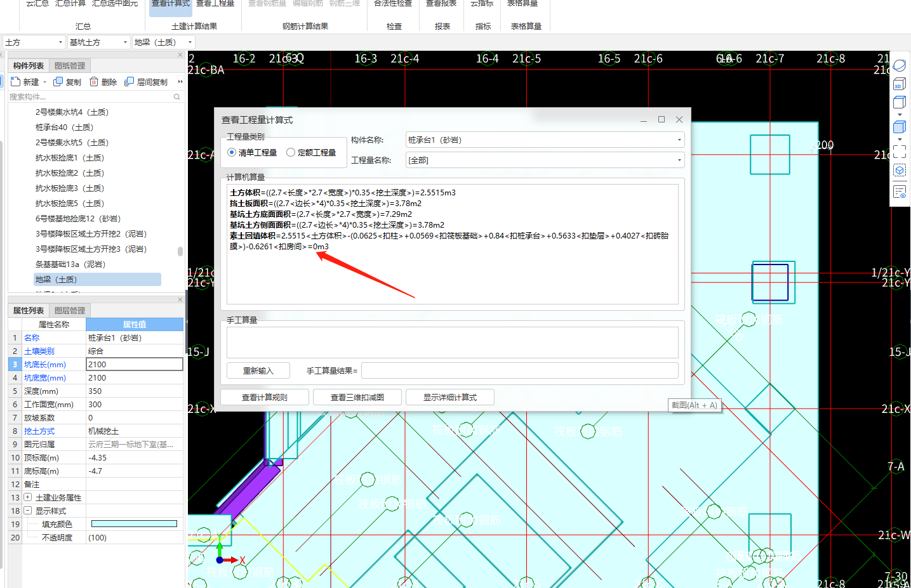Maximize the 查看工程量计算式 dialog
This screenshot has height=588, width=911.
click(662, 119)
